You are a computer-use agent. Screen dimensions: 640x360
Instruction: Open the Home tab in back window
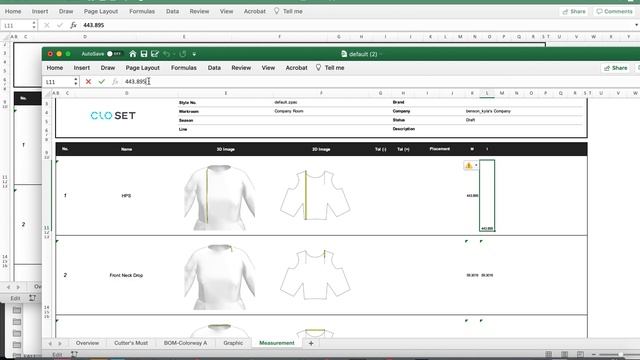(x=13, y=11)
